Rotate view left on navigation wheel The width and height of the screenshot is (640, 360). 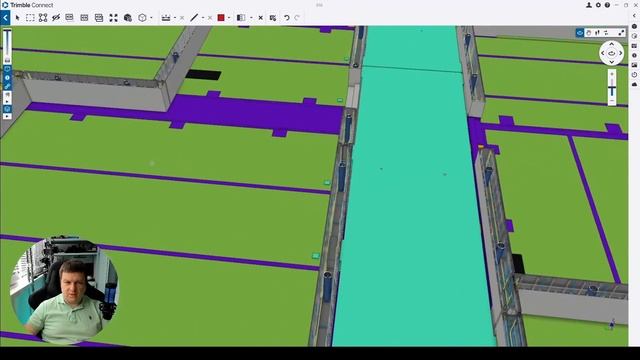coord(602,53)
